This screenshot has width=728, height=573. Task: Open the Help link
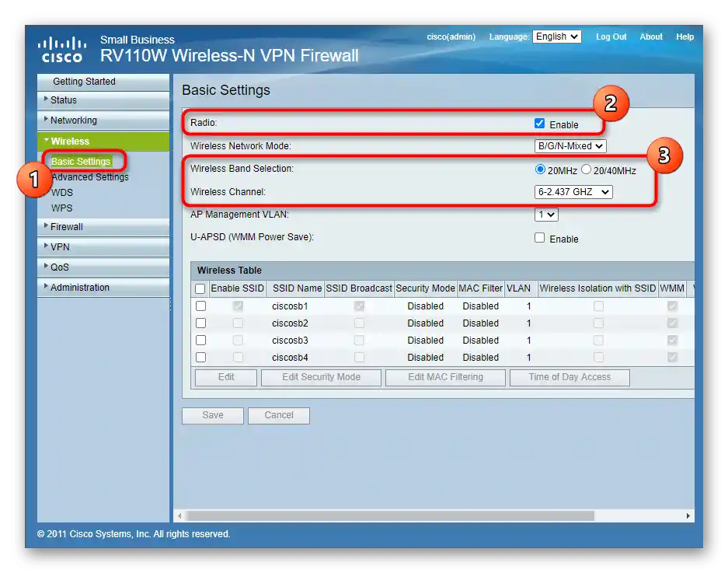click(684, 37)
